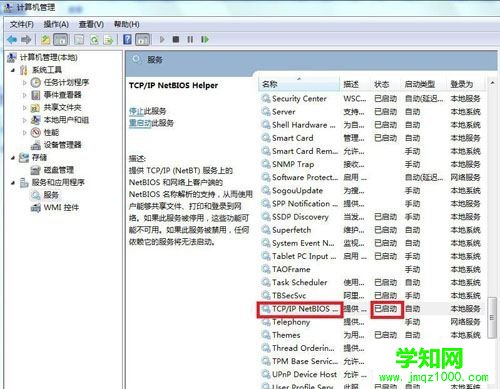
Task: Select the Security Center service row
Action: pos(371,99)
